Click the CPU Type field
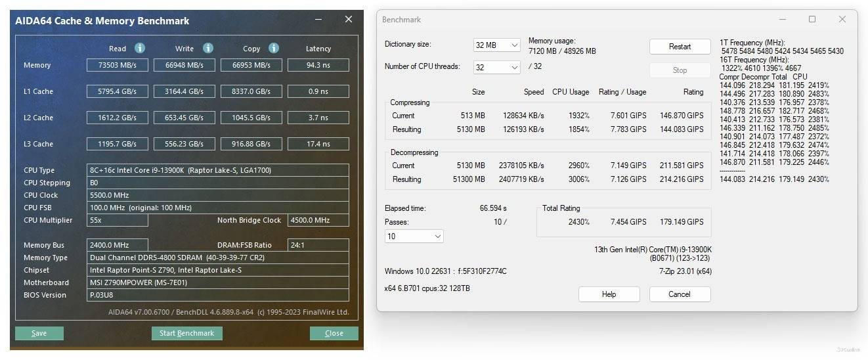 click(x=218, y=170)
